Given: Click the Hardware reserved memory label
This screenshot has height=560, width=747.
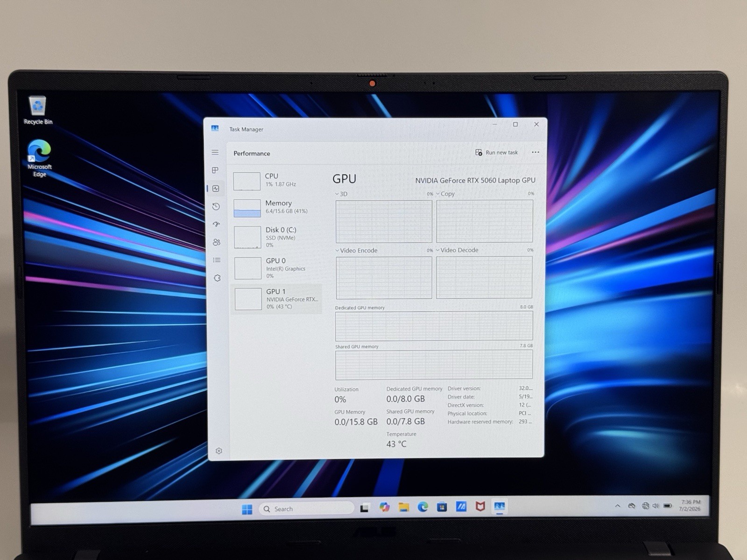Looking at the screenshot, I should click(480, 422).
